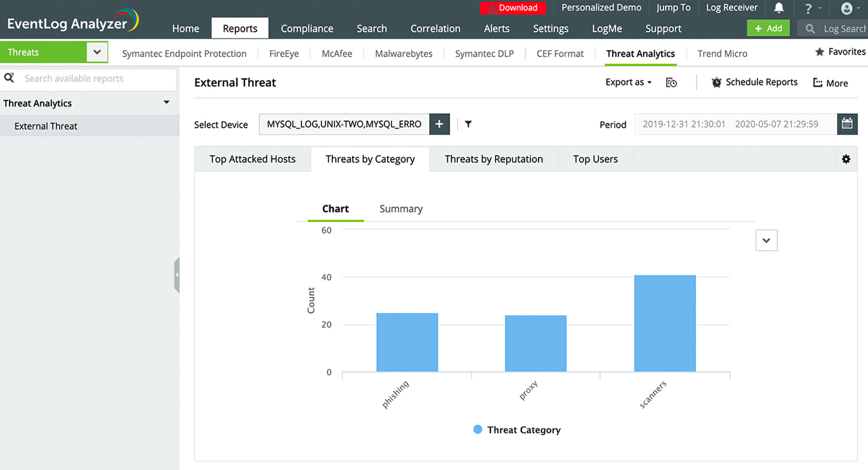The height and width of the screenshot is (470, 868).
Task: Click the notification bell icon
Action: [x=779, y=8]
